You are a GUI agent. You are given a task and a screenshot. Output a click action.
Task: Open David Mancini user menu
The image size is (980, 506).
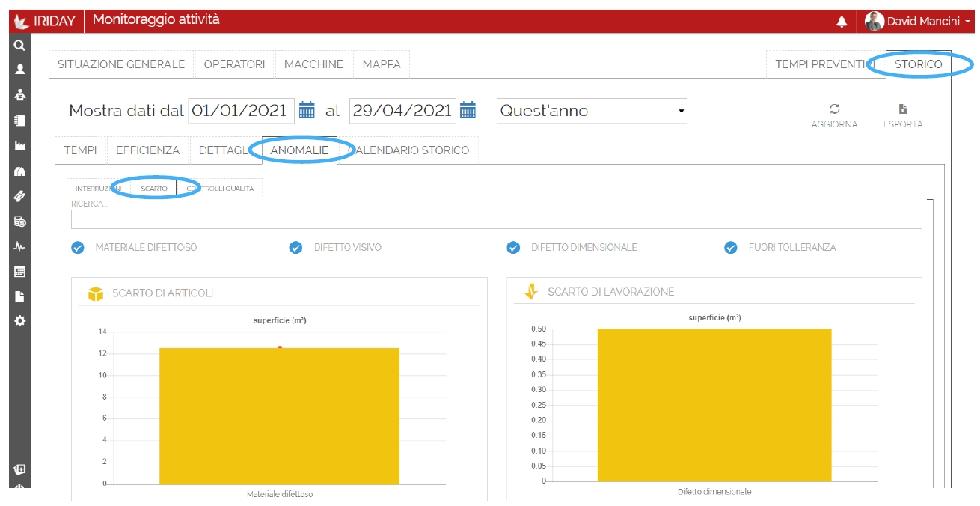coord(917,22)
